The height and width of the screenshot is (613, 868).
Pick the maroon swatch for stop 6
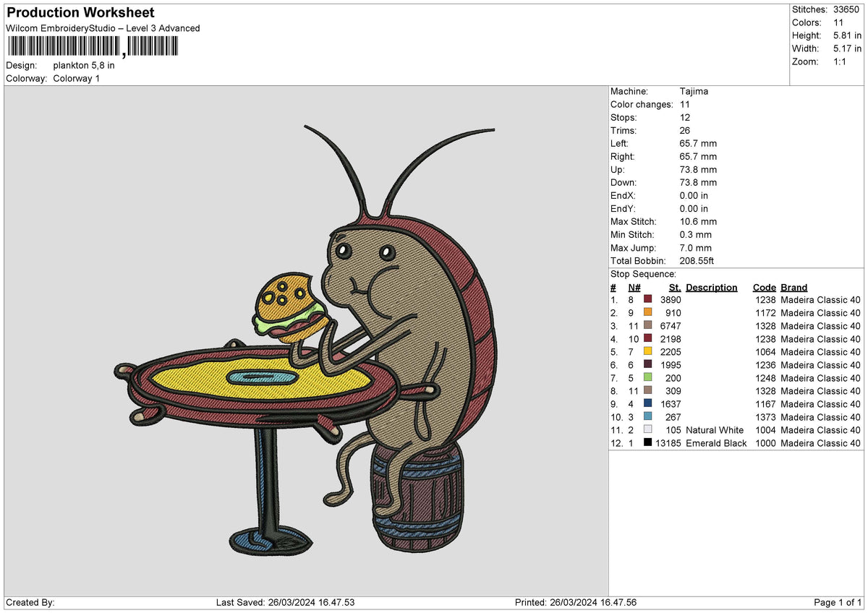coord(648,365)
